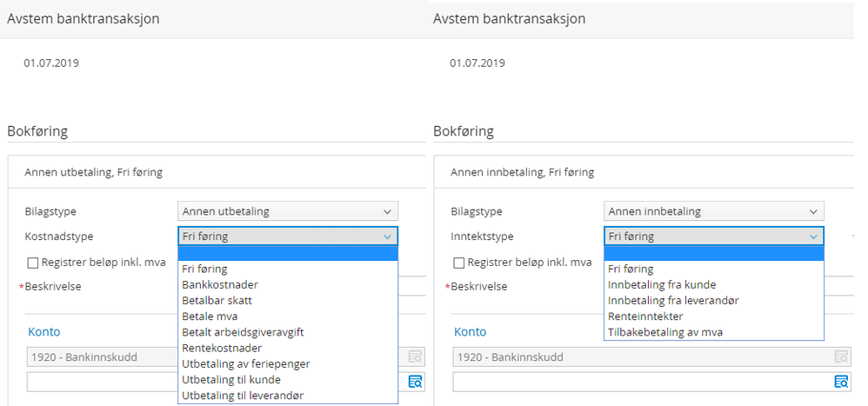
Task: Select 'Tilbakebetaling av mva' option
Action: click(x=664, y=332)
